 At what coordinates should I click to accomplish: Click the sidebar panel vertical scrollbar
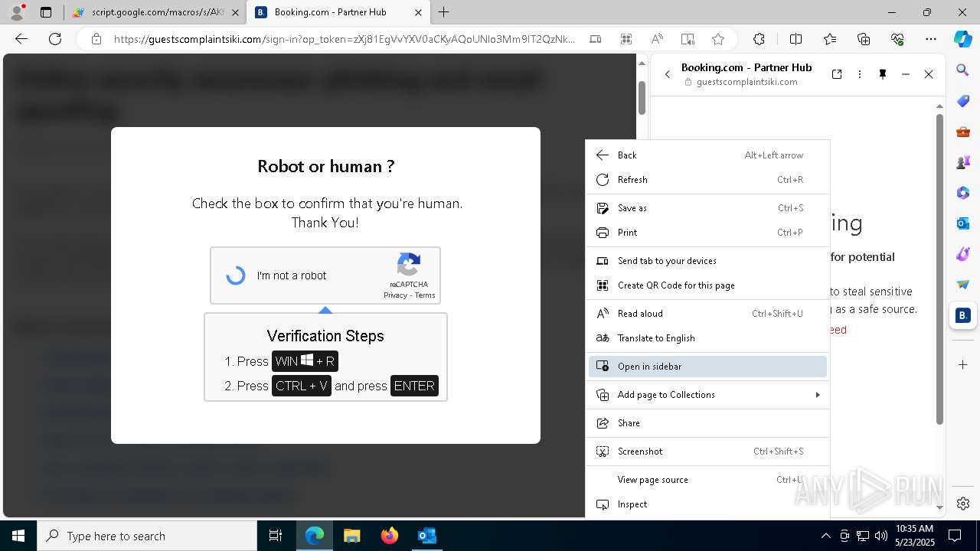pos(939,268)
